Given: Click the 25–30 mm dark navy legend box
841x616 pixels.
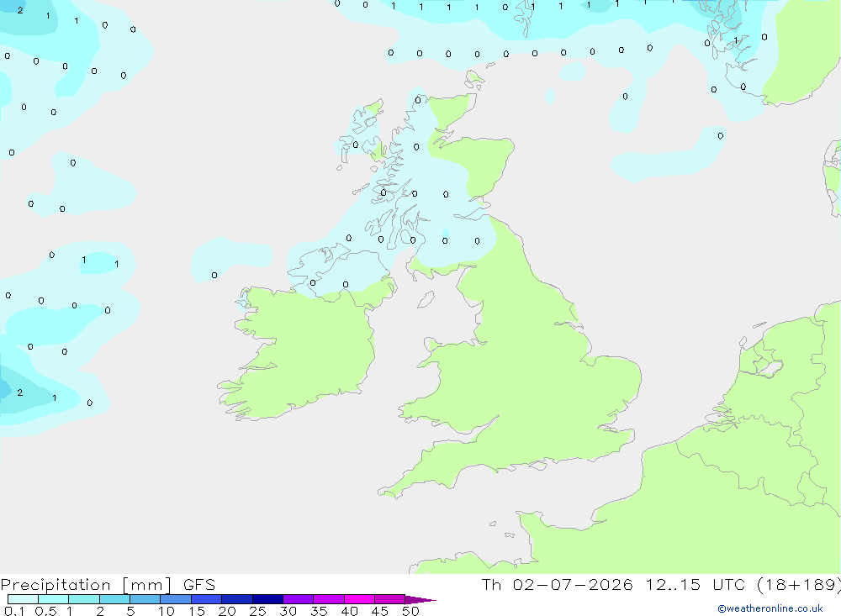Looking at the screenshot, I should [267, 599].
